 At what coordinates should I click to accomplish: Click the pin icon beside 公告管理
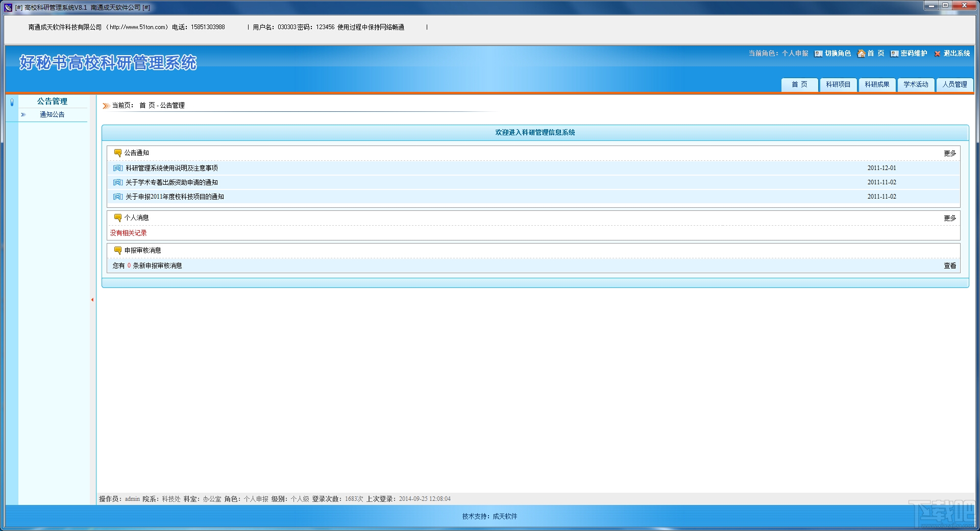pos(12,102)
